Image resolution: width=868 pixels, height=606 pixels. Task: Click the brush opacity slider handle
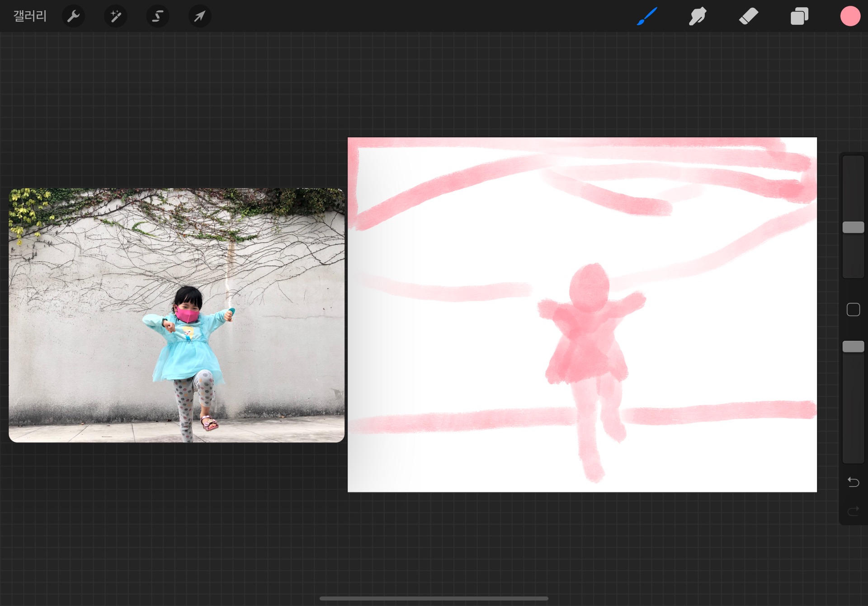pyautogui.click(x=853, y=347)
